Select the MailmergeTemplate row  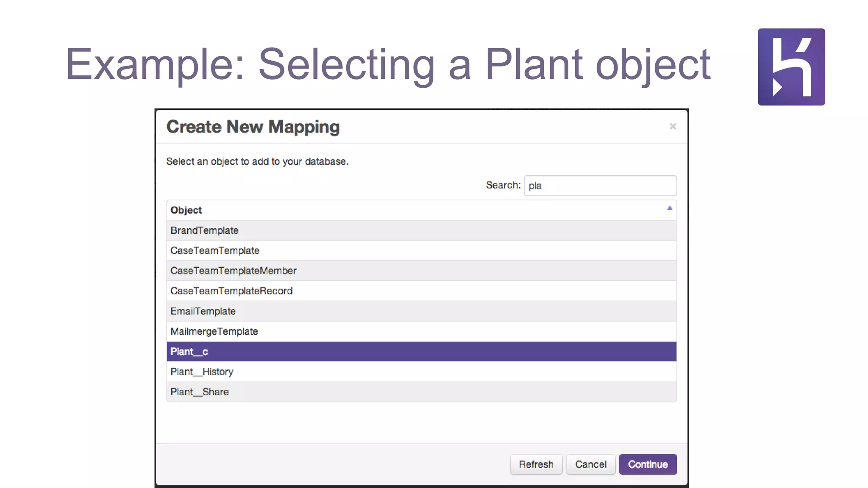click(x=422, y=331)
